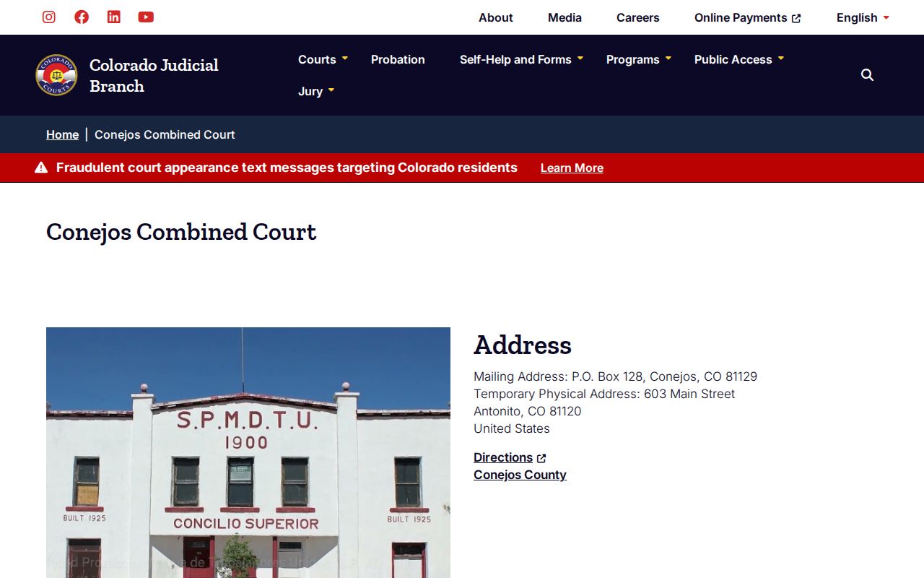The height and width of the screenshot is (578, 924).
Task: Click the external link icon beside Online Payments
Action: tap(796, 18)
